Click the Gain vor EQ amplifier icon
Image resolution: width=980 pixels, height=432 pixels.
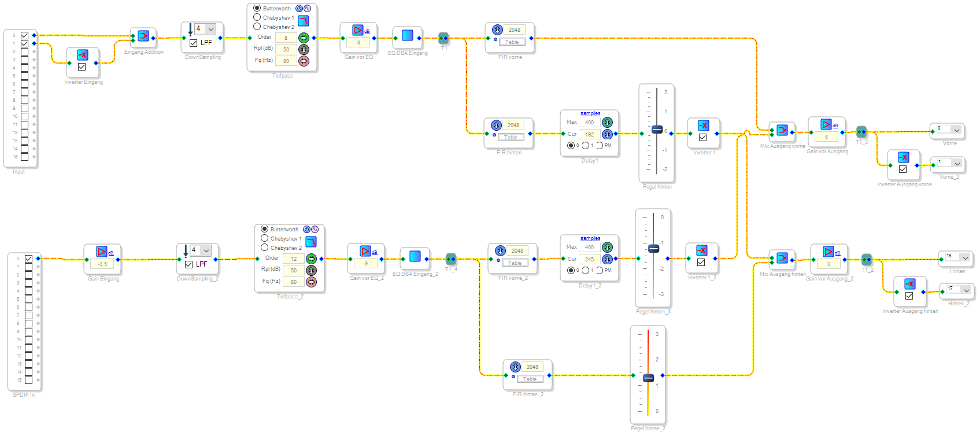click(x=358, y=30)
